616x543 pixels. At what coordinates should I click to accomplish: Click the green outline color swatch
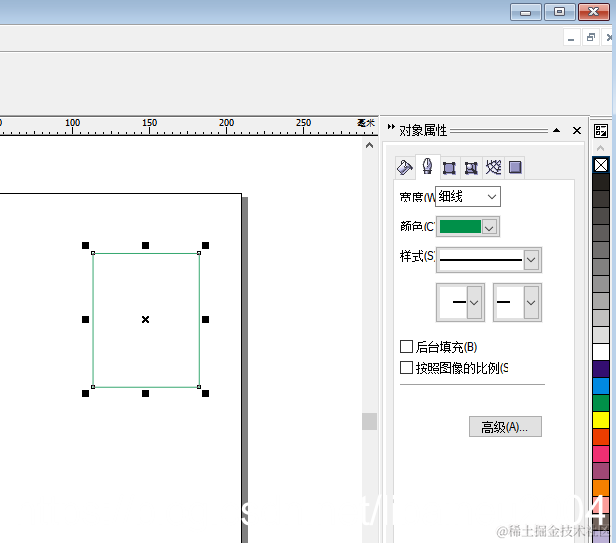click(x=460, y=227)
